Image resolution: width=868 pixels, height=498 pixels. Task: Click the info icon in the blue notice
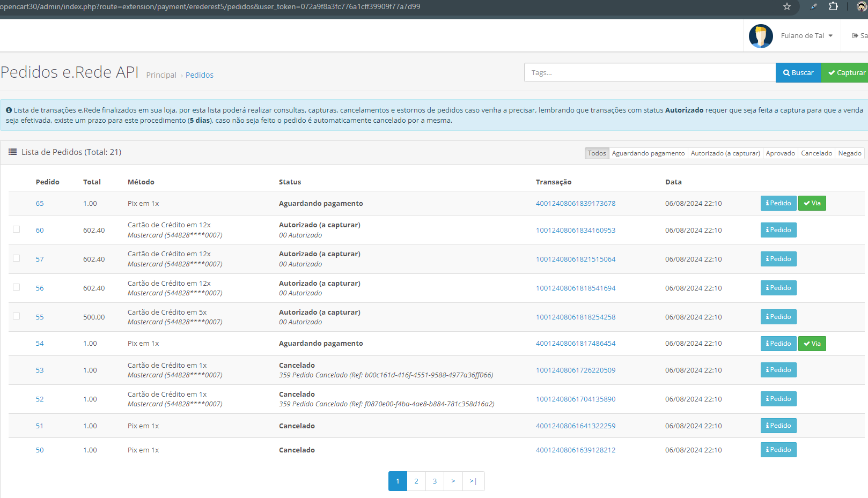(9, 110)
